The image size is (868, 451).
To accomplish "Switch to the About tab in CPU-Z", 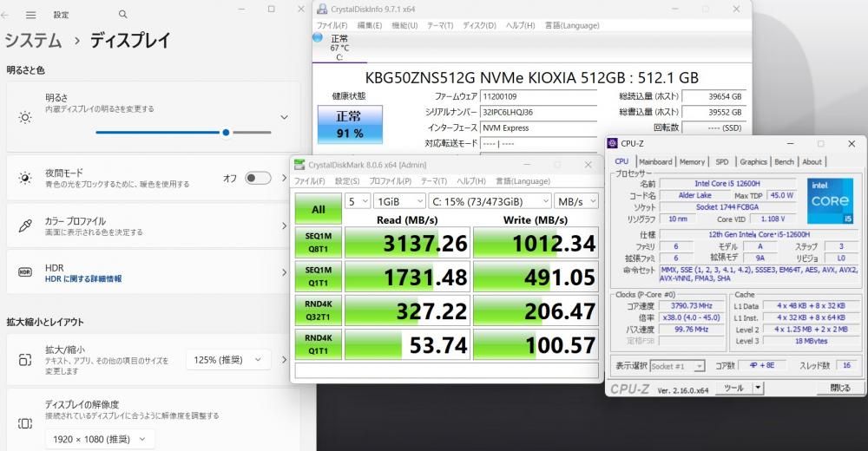I will pos(812,161).
